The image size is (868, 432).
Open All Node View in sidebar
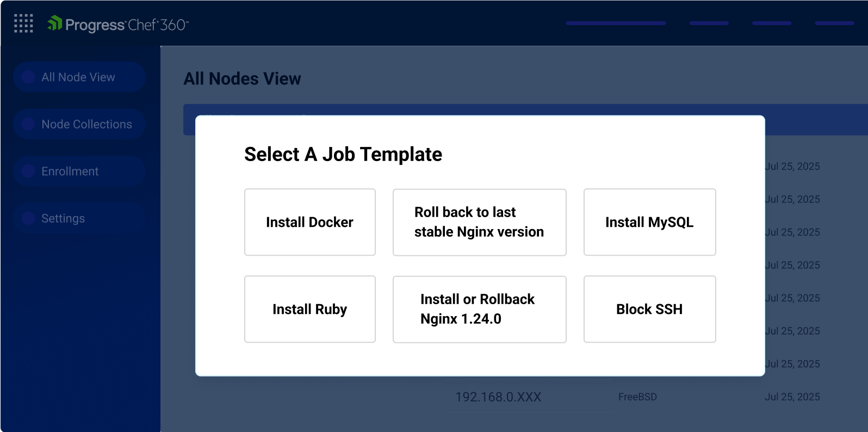[78, 77]
